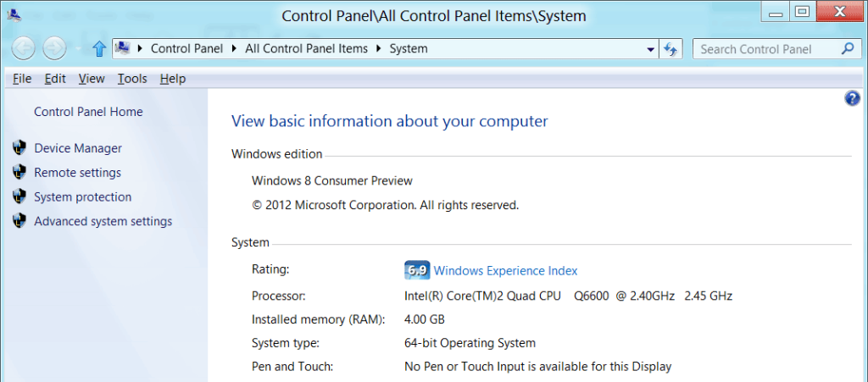Viewport: 868px width, 382px height.
Task: Click the computer icon in the address bar
Action: coord(122,48)
